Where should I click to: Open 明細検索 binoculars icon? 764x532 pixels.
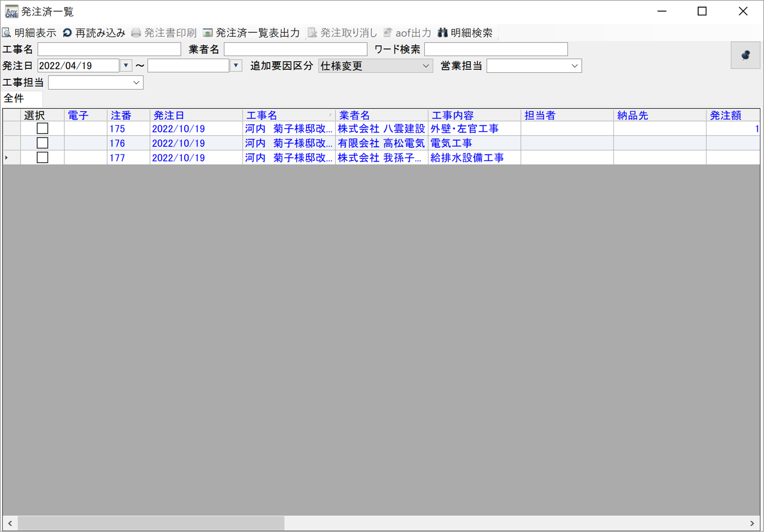click(443, 33)
